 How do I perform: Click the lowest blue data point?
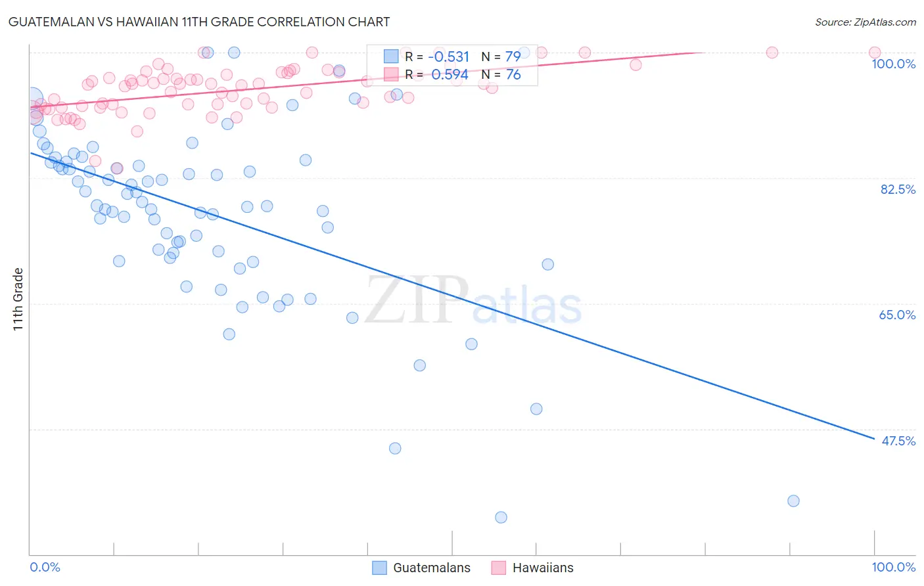click(x=501, y=517)
